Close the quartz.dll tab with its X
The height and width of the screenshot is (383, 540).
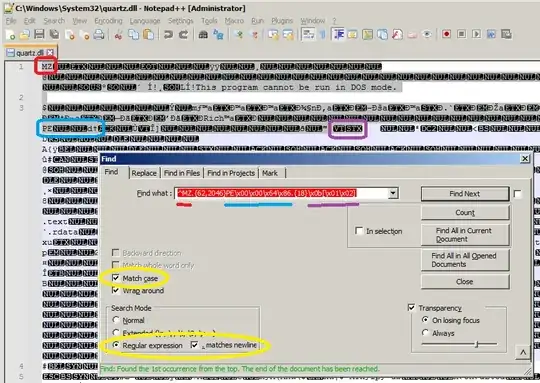(x=50, y=52)
